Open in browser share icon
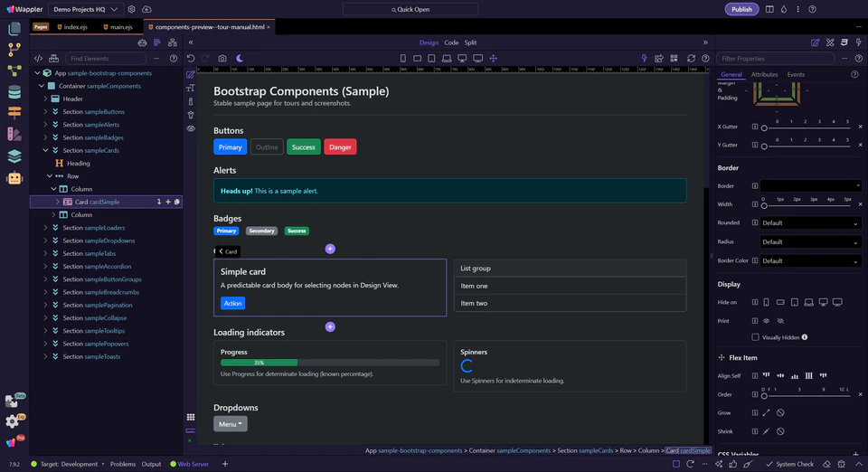 click(659, 58)
